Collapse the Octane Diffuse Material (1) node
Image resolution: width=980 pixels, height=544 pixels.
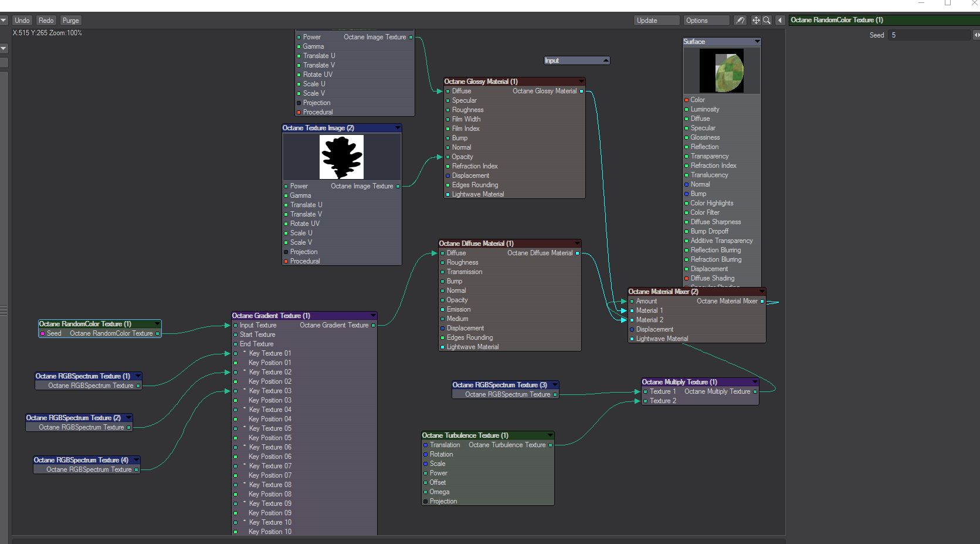tap(577, 244)
